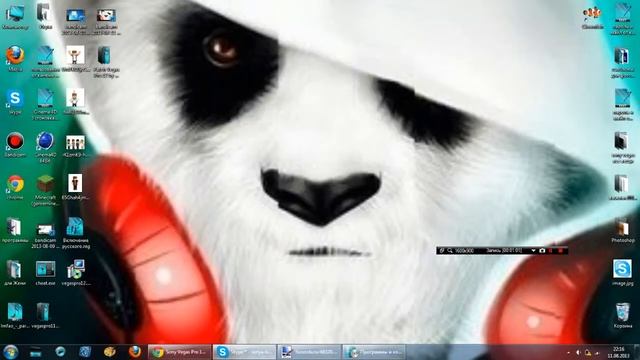Select the bandicam 2013-08-09 video file
The height and width of the screenshot is (360, 640).
[x=45, y=235]
